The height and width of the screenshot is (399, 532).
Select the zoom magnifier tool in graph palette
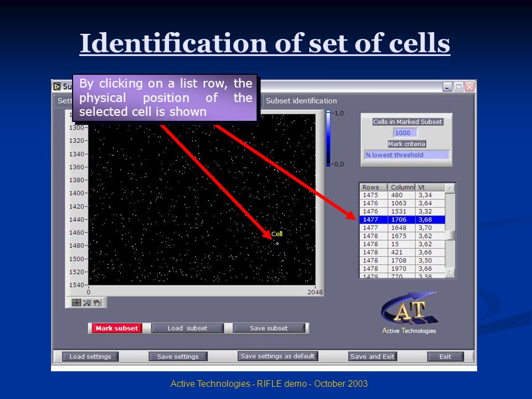click(x=87, y=303)
